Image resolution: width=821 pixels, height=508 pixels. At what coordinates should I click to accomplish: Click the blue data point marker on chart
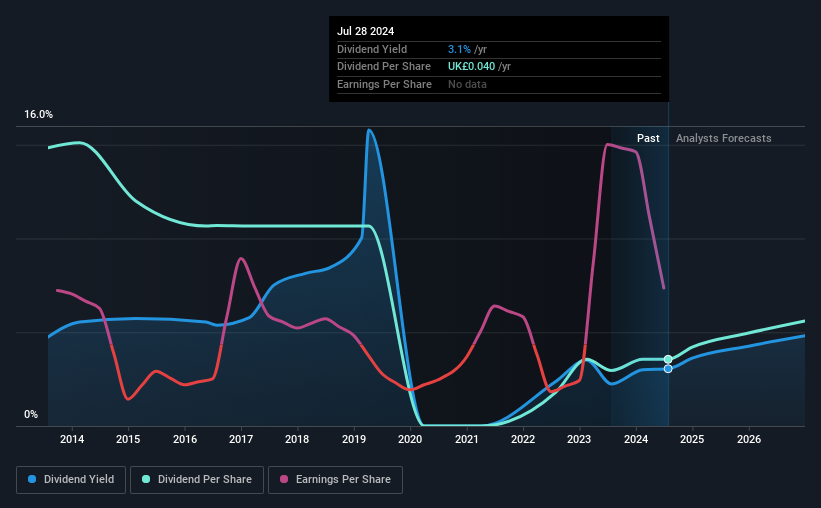pos(668,369)
